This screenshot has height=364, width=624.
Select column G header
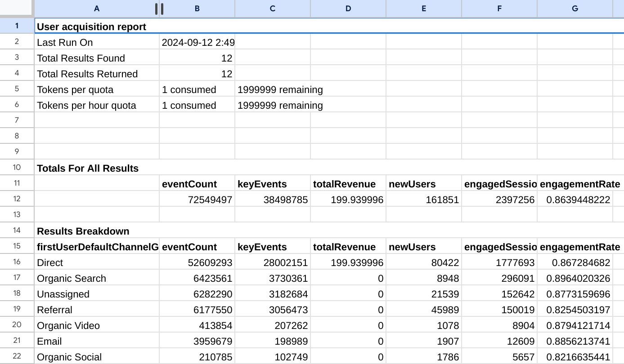(575, 8)
